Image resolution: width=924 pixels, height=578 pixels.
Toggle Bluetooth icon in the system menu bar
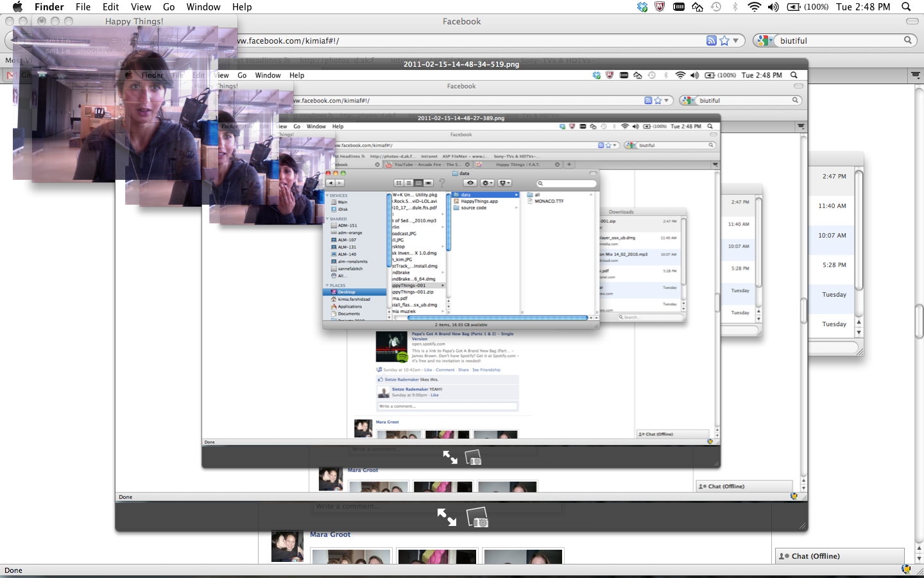pos(735,7)
